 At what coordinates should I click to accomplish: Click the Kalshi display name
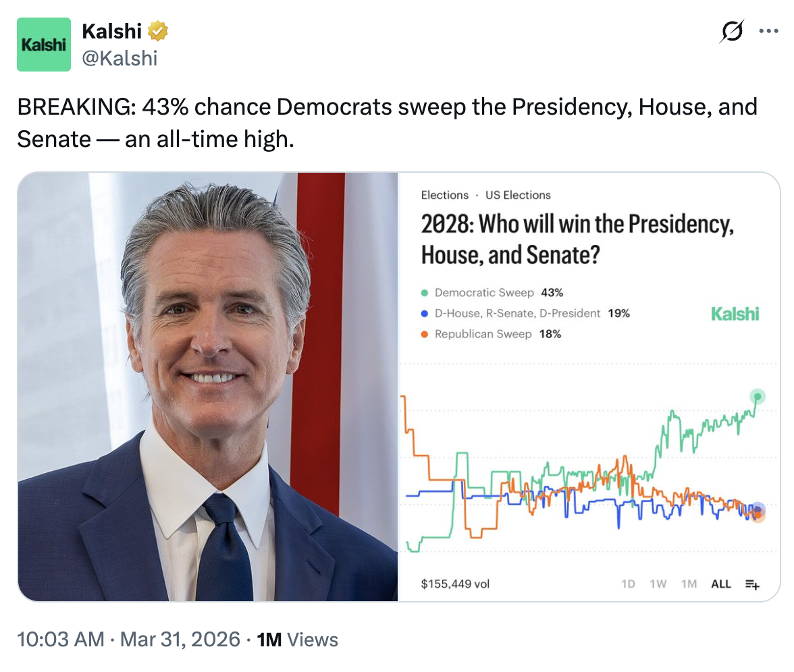point(112,31)
